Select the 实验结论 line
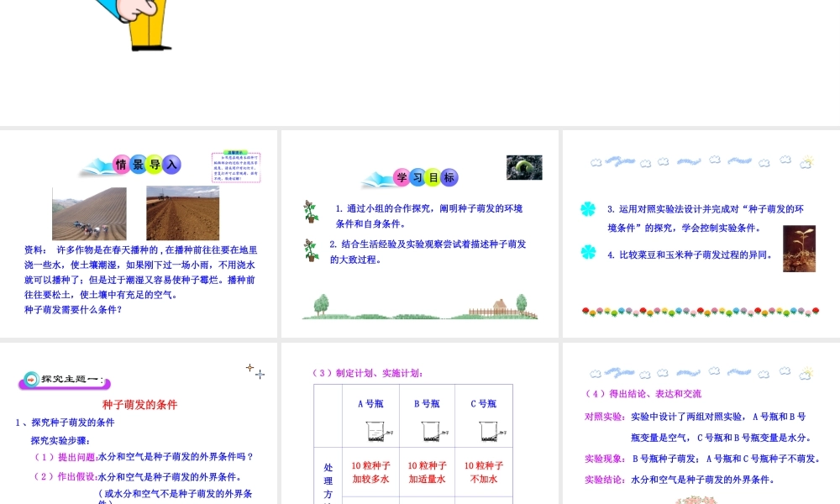 tap(680, 480)
